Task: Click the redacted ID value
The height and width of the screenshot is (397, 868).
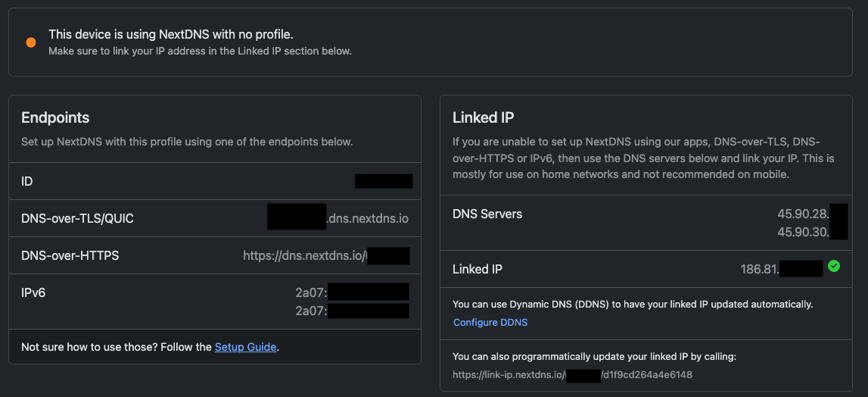Action: coord(384,181)
